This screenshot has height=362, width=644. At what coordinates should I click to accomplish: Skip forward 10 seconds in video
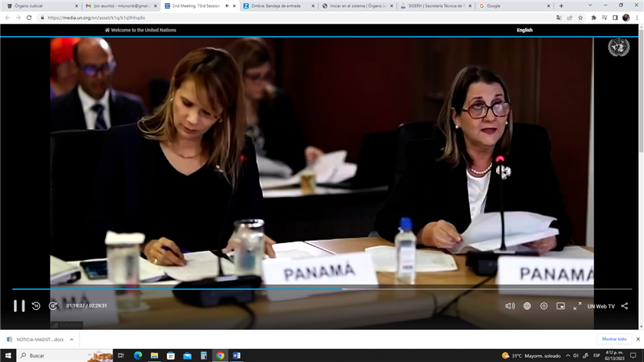pyautogui.click(x=53, y=306)
